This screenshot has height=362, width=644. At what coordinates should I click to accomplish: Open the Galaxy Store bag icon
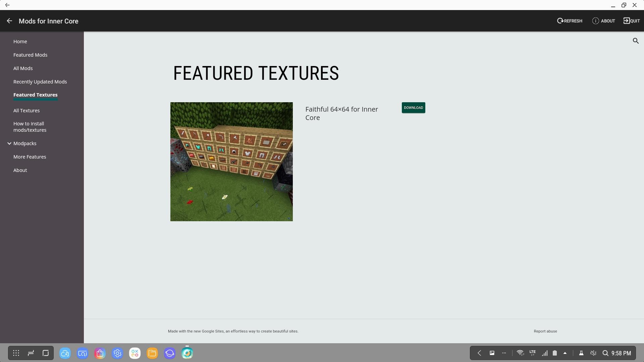point(100,353)
